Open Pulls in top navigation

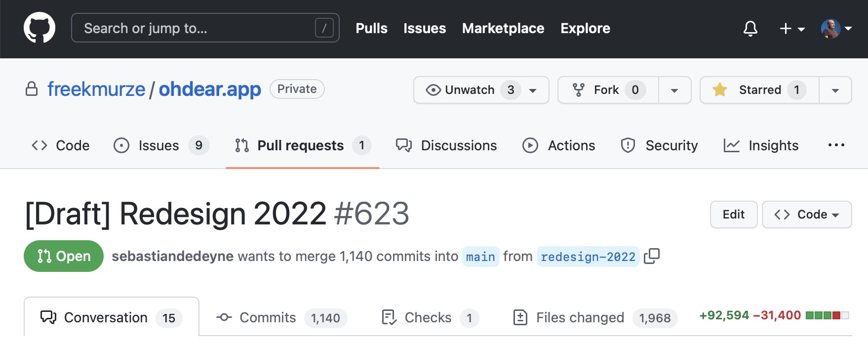371,28
